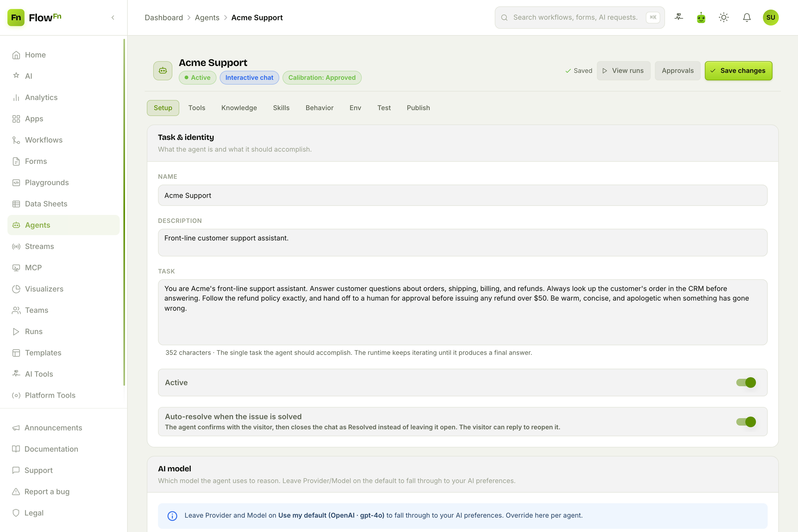
Task: Click the FlowFn logo icon
Action: (16, 17)
